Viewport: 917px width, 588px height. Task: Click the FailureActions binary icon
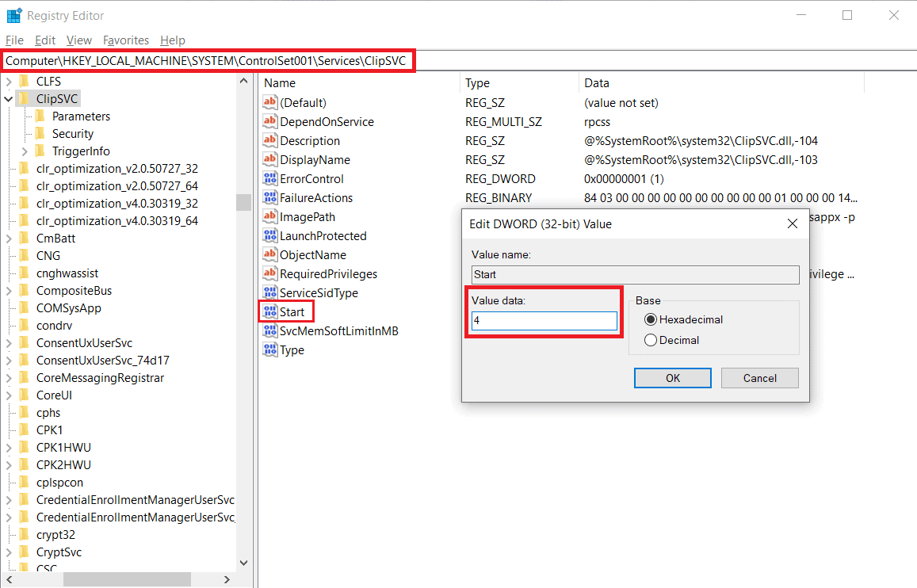pyautogui.click(x=269, y=197)
